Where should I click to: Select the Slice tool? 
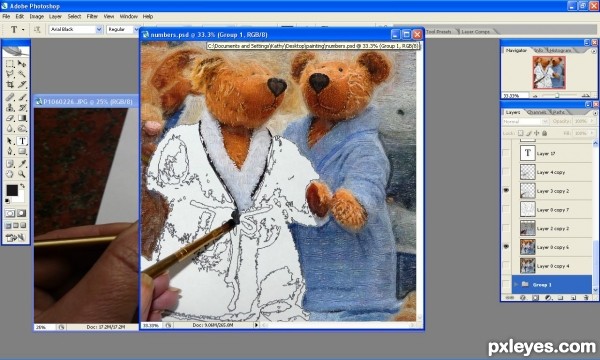coord(22,84)
